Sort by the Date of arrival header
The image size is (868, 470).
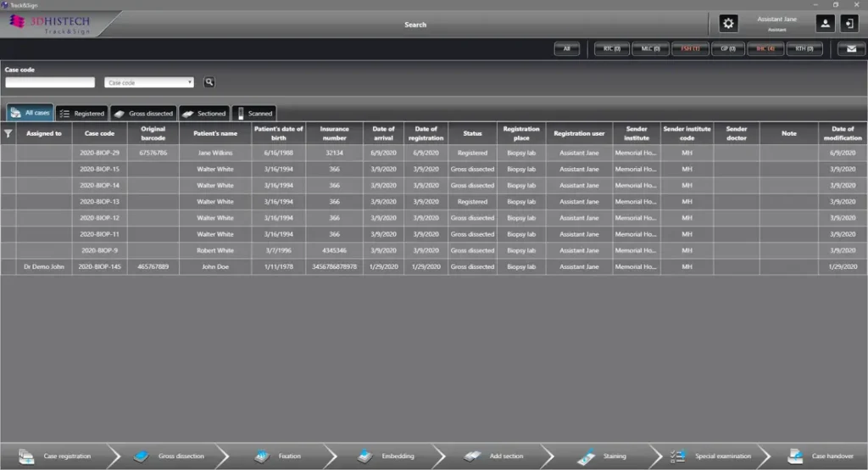click(x=384, y=133)
